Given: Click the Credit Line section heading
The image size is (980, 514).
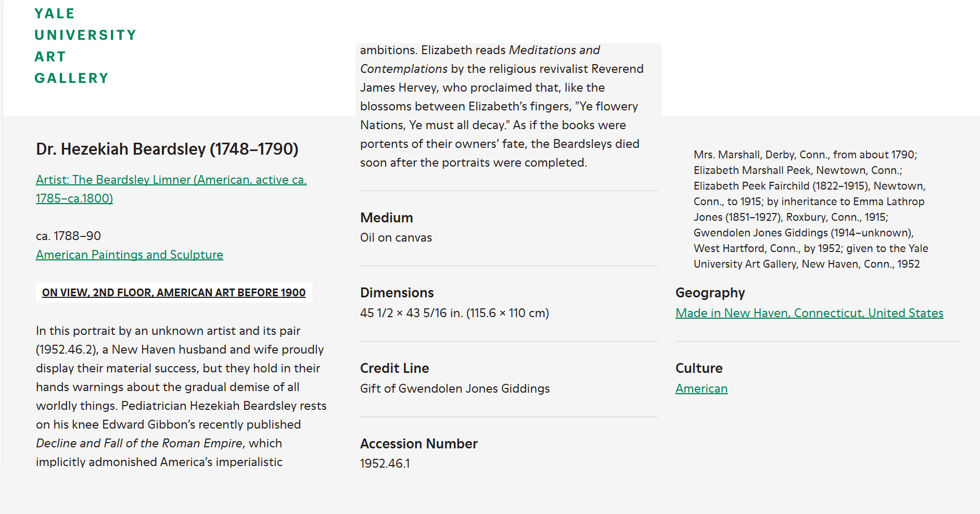Looking at the screenshot, I should click(394, 368).
